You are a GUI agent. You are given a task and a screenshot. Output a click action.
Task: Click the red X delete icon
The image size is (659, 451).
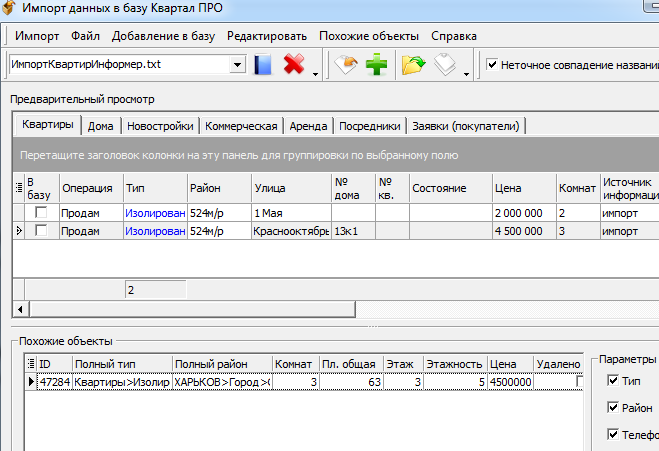tap(294, 65)
